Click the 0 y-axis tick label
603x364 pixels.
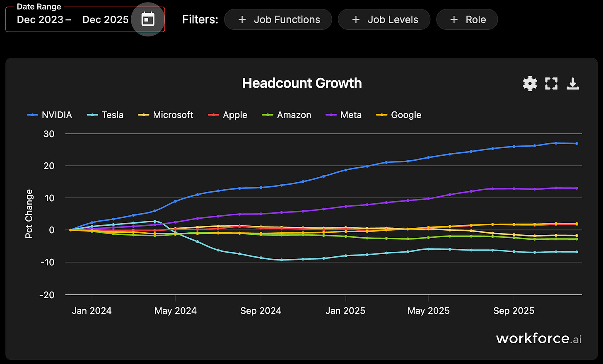pyautogui.click(x=52, y=230)
